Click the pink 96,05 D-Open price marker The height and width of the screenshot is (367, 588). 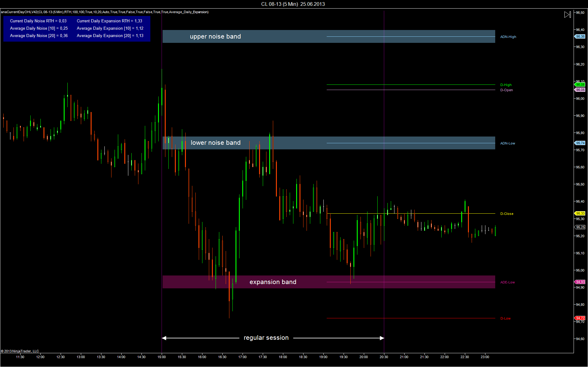click(580, 90)
